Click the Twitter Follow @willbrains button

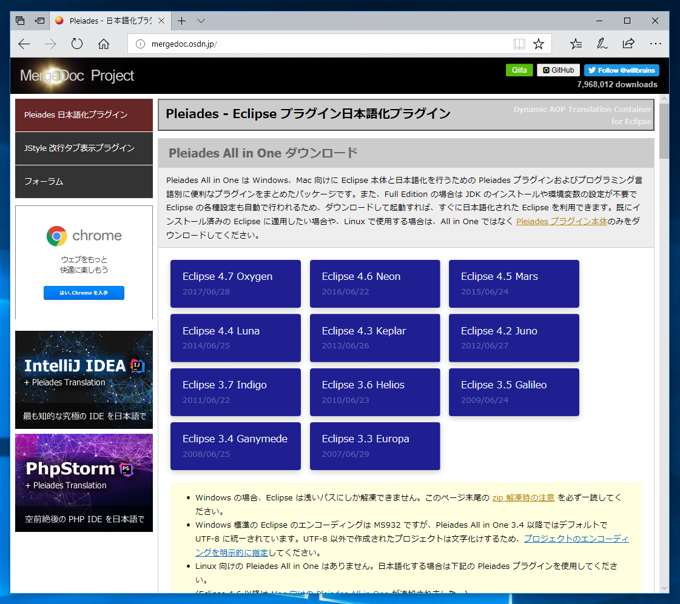click(x=621, y=70)
